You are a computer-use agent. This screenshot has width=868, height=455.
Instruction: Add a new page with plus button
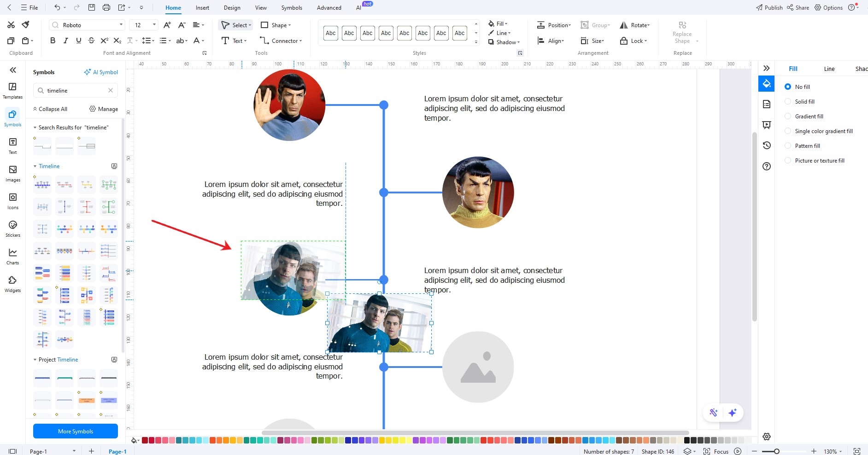(91, 451)
